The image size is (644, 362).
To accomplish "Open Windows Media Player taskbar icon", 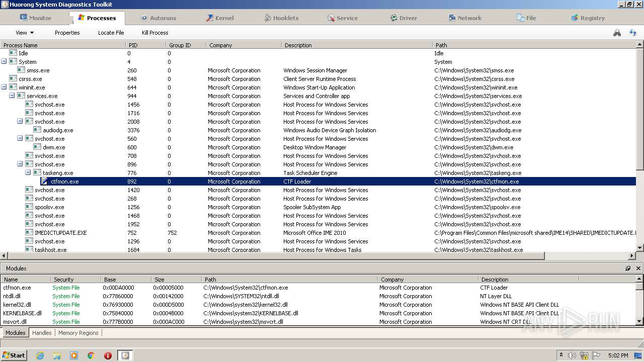I will pyautogui.click(x=74, y=355).
